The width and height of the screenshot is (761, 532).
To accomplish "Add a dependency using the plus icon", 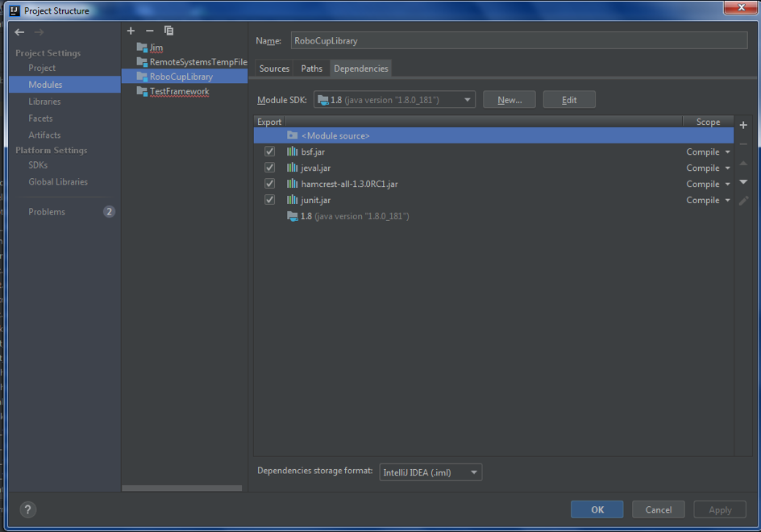I will tap(743, 125).
